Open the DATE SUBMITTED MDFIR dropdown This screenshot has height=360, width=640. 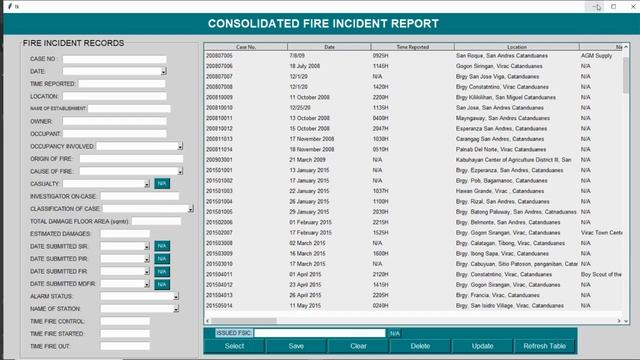[147, 284]
